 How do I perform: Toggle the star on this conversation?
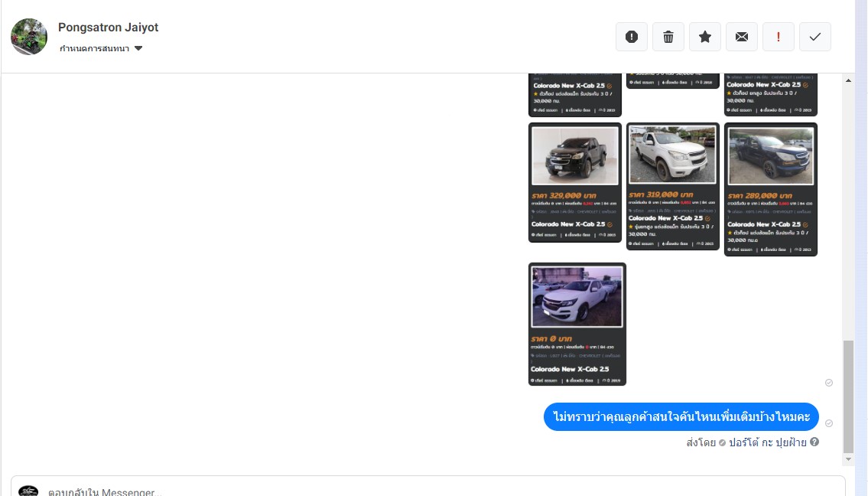pos(705,37)
